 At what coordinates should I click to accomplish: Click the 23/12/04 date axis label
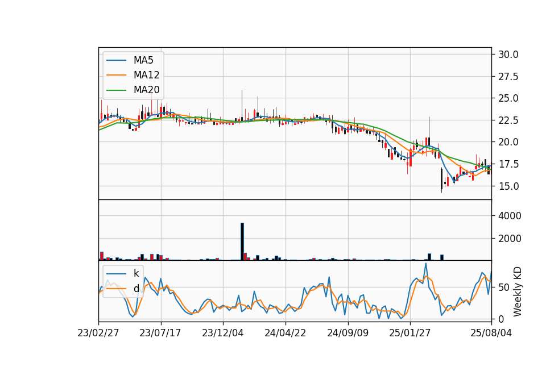223,333
